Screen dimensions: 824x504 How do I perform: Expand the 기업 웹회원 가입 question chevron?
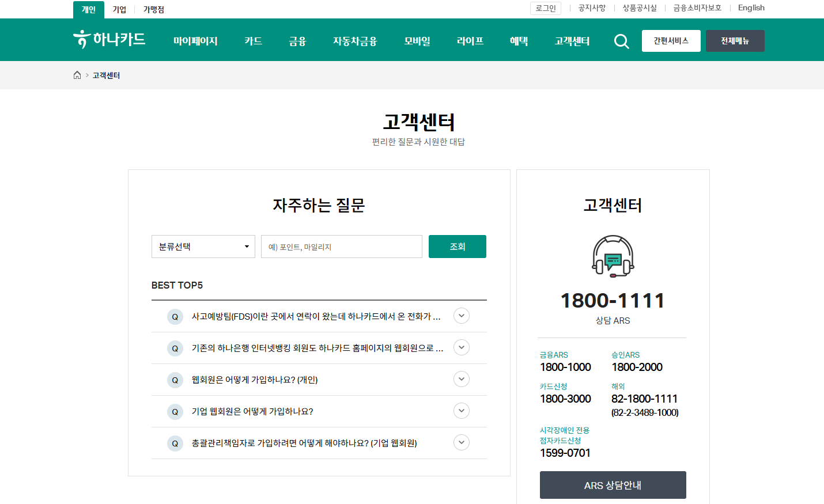(x=462, y=411)
